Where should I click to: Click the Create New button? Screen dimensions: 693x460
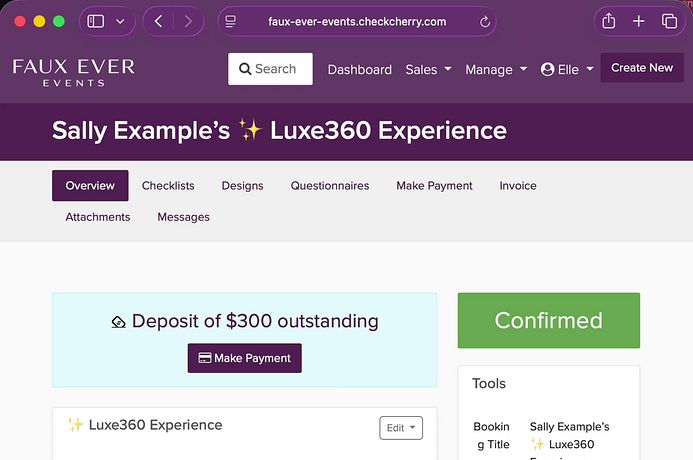tap(642, 68)
